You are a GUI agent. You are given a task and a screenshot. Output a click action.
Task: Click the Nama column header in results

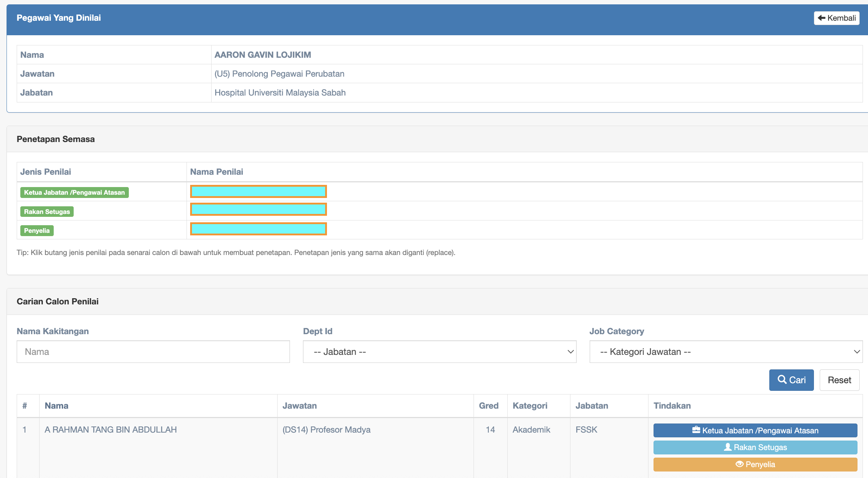57,406
